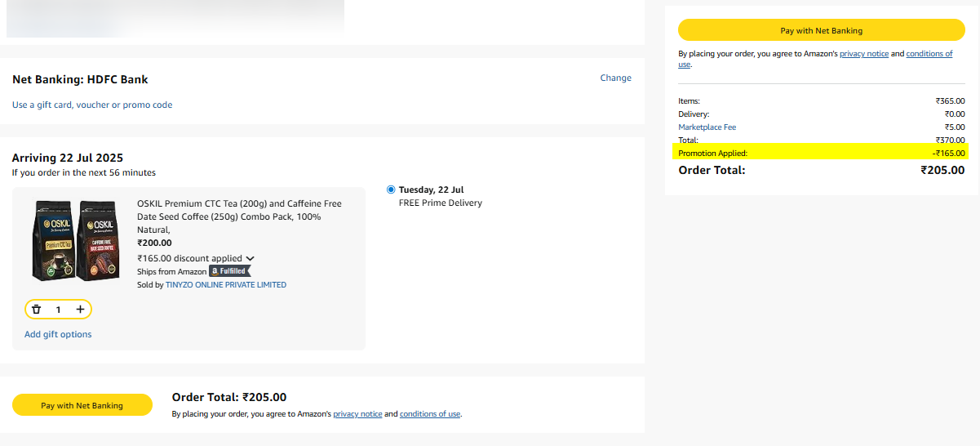980x446 pixels.
Task: Open Use a gift card, voucher or promo code
Action: click(92, 105)
